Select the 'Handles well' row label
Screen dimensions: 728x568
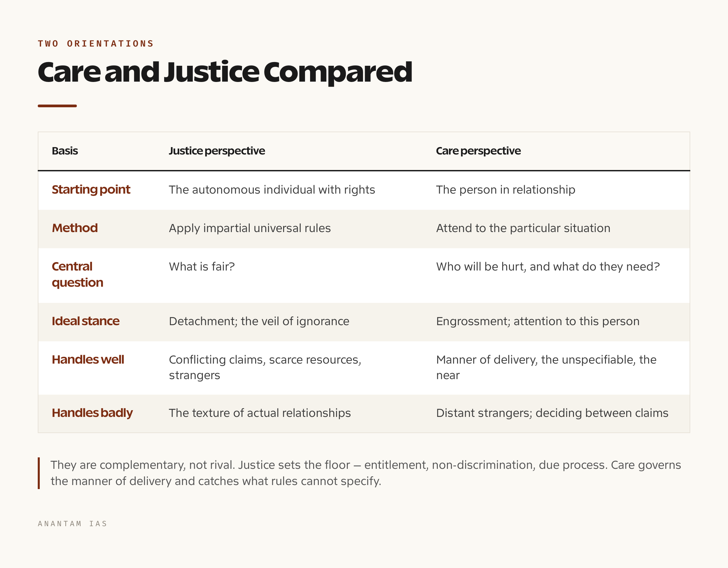[x=88, y=360]
